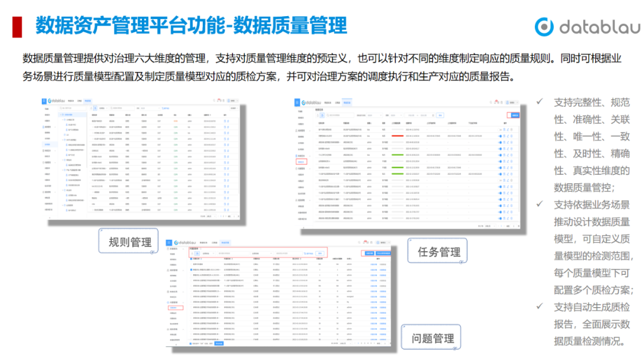Click search icon in issue management screenshot header
Screen dimensions: 644x359
coord(359,242)
